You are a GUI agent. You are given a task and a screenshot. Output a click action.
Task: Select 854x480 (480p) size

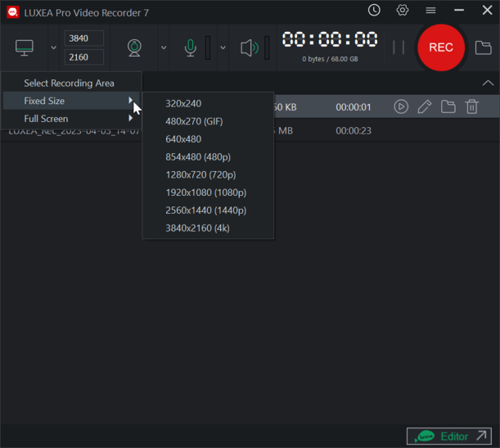(x=208, y=157)
